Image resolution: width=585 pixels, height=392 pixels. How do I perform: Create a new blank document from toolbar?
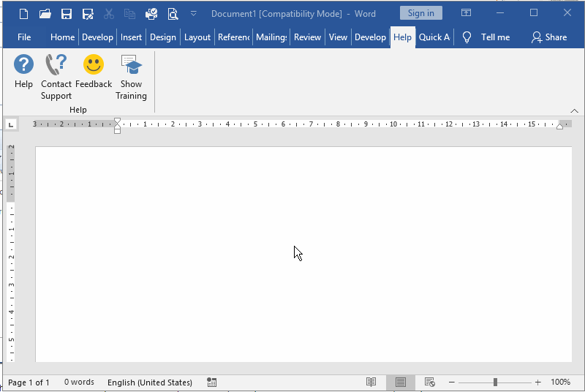[x=23, y=14]
